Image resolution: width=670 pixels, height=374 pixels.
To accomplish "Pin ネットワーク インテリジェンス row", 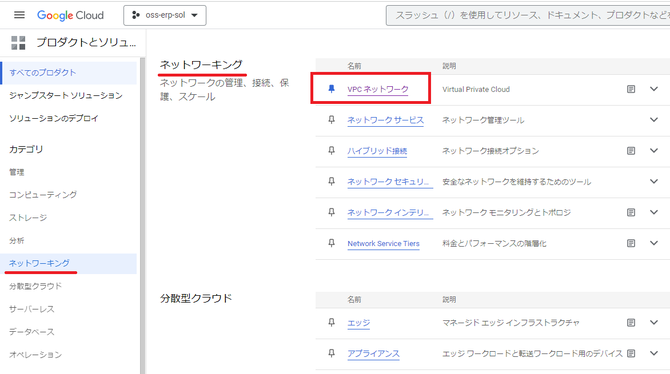I will pos(331,212).
